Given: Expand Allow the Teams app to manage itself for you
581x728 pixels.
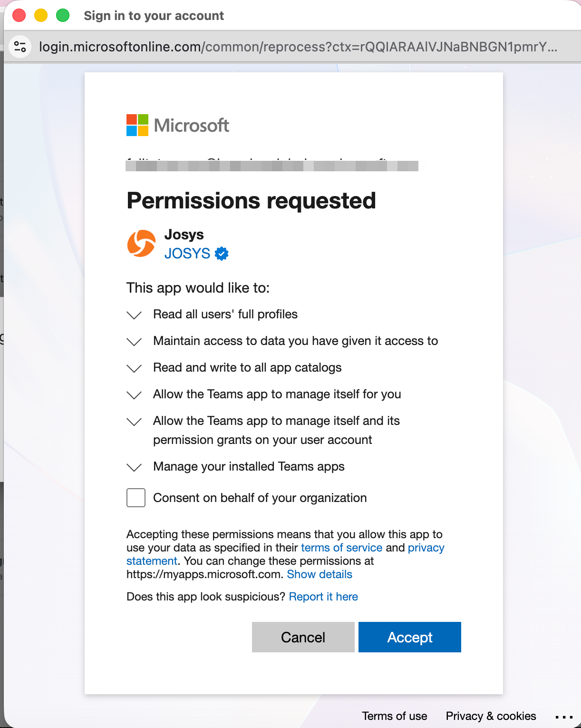Looking at the screenshot, I should (135, 395).
